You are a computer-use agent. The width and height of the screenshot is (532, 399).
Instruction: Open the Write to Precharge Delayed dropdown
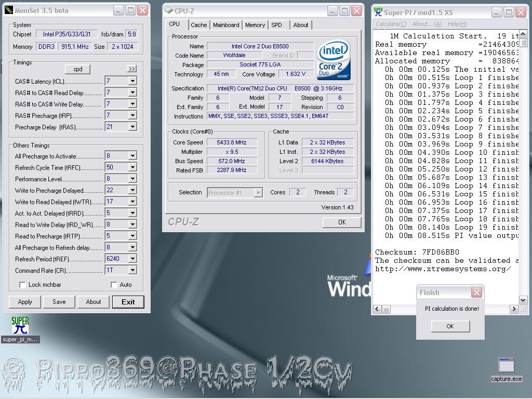(x=132, y=190)
